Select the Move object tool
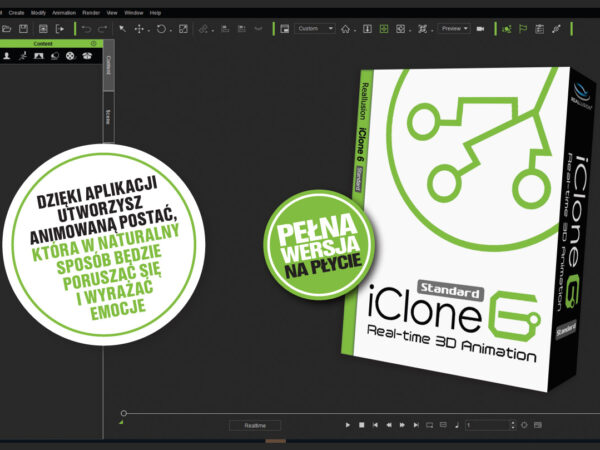This screenshot has height=450, width=600. point(139,29)
